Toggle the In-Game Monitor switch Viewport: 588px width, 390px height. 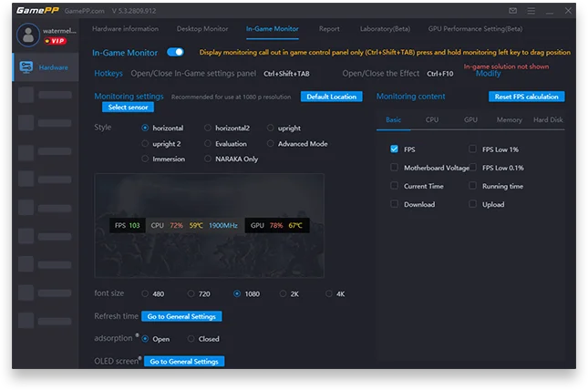(x=176, y=53)
